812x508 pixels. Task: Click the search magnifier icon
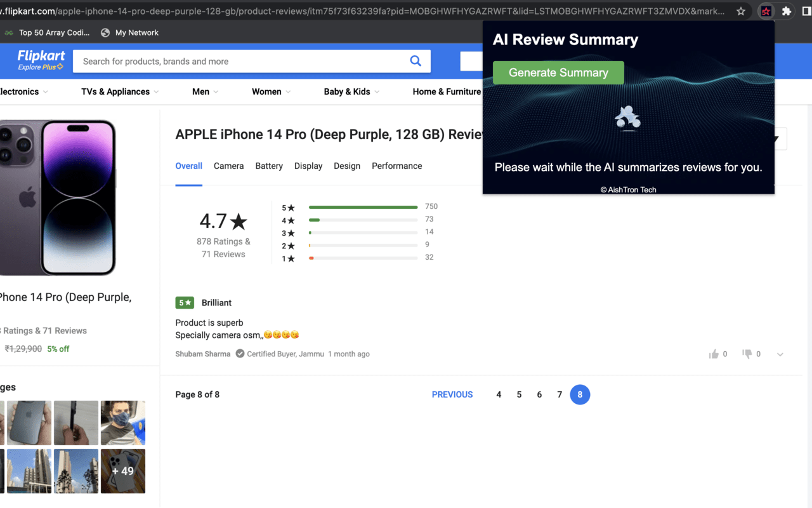(x=416, y=61)
